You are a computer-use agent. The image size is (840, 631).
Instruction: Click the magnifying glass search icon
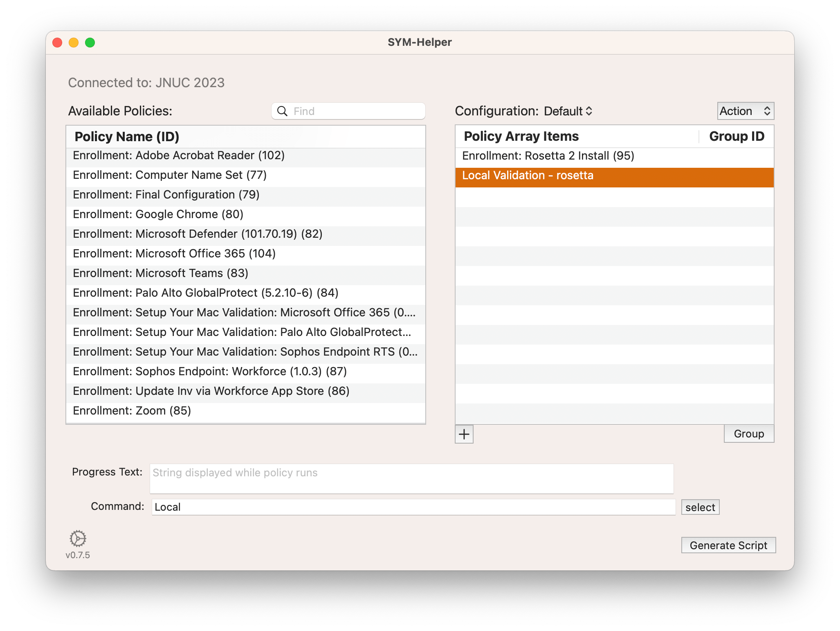[282, 111]
